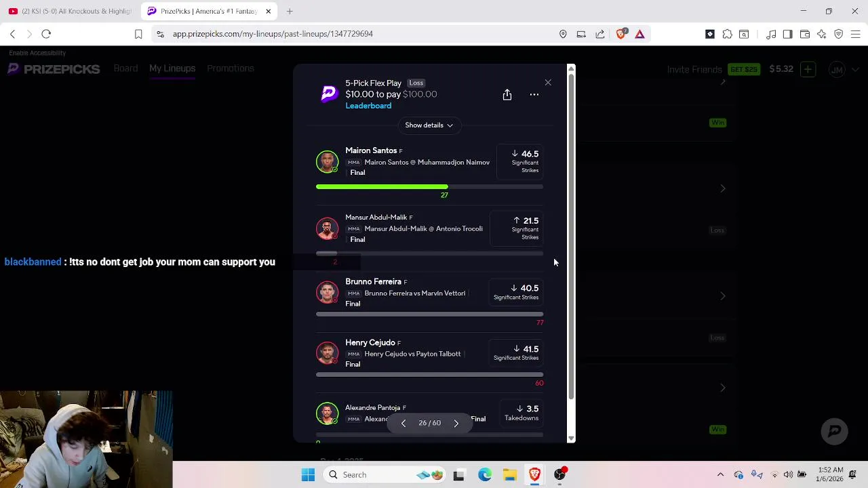This screenshot has width=868, height=488.
Task: Click Brunno Ferreira 40.5 Significant Strikes pick
Action: (x=517, y=292)
